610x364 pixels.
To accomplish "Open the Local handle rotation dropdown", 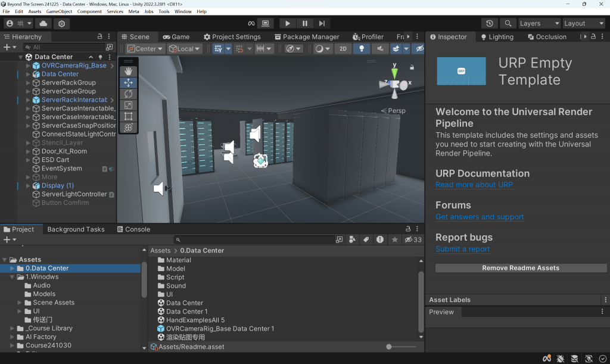I will [185, 49].
